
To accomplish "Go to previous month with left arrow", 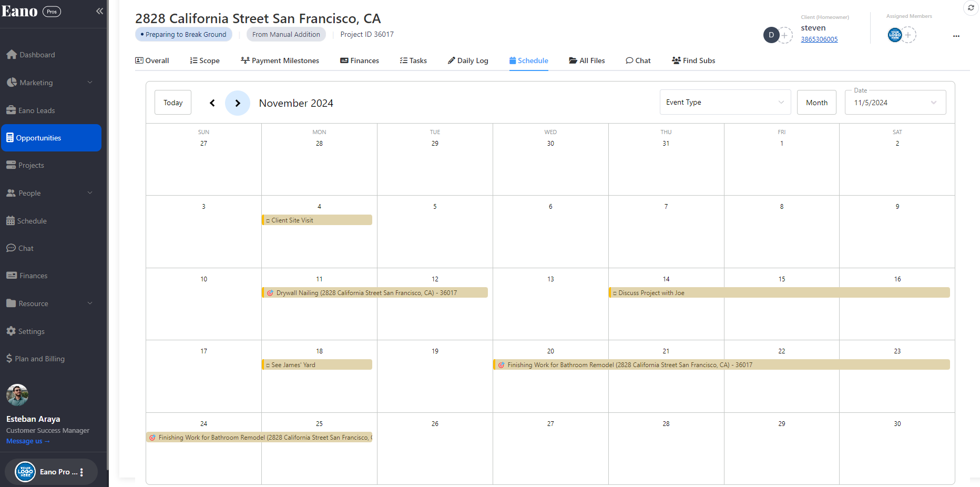I will click(x=212, y=103).
